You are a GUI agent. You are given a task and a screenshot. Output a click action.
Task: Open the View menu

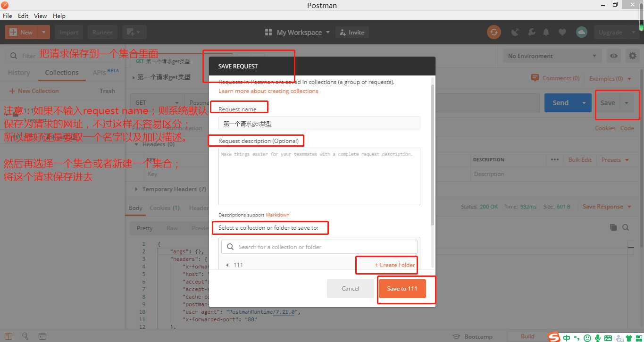click(41, 16)
